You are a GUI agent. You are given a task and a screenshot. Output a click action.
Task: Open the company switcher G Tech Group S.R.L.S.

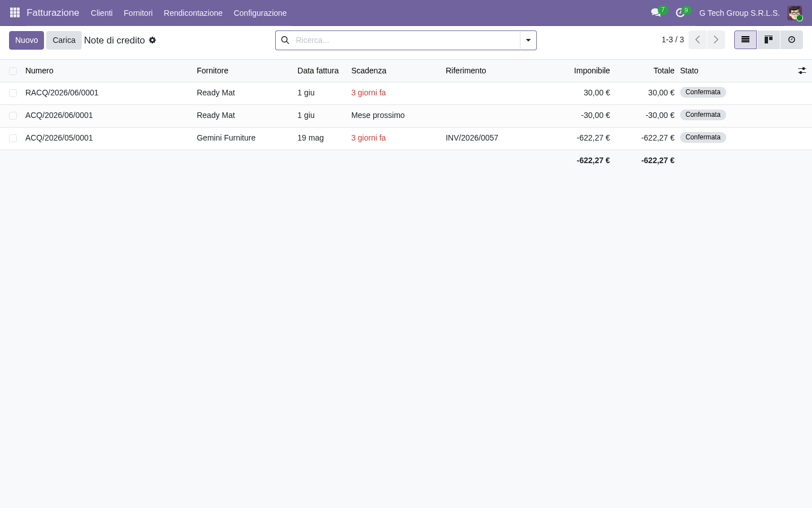[739, 13]
